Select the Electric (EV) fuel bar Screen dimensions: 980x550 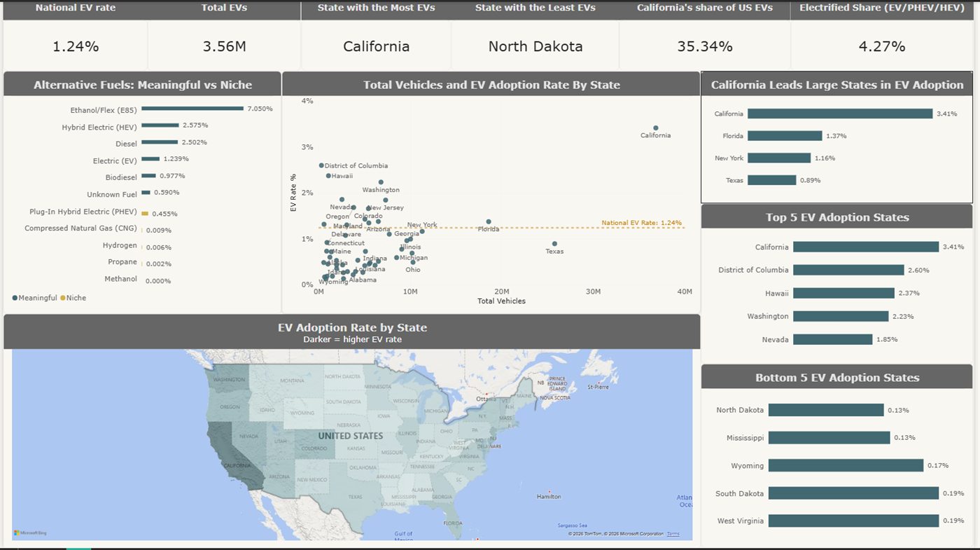150,159
